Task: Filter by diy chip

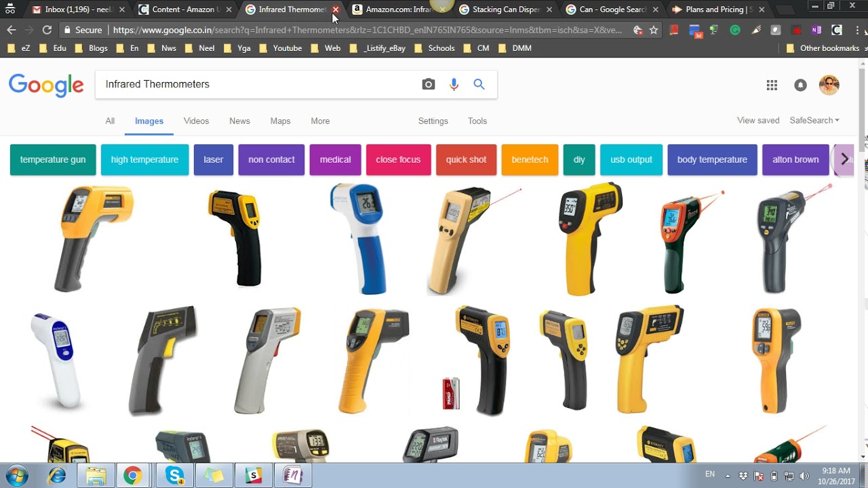Action: point(579,160)
